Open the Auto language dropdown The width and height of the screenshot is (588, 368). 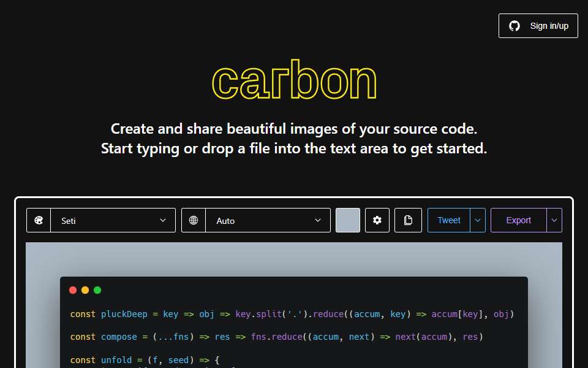(x=268, y=220)
